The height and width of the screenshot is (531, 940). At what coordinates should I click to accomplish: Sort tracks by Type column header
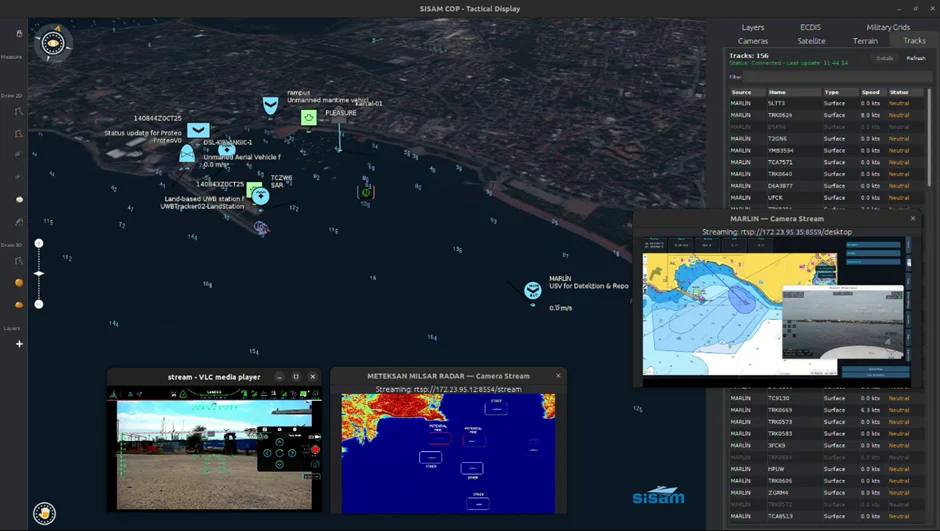click(840, 92)
